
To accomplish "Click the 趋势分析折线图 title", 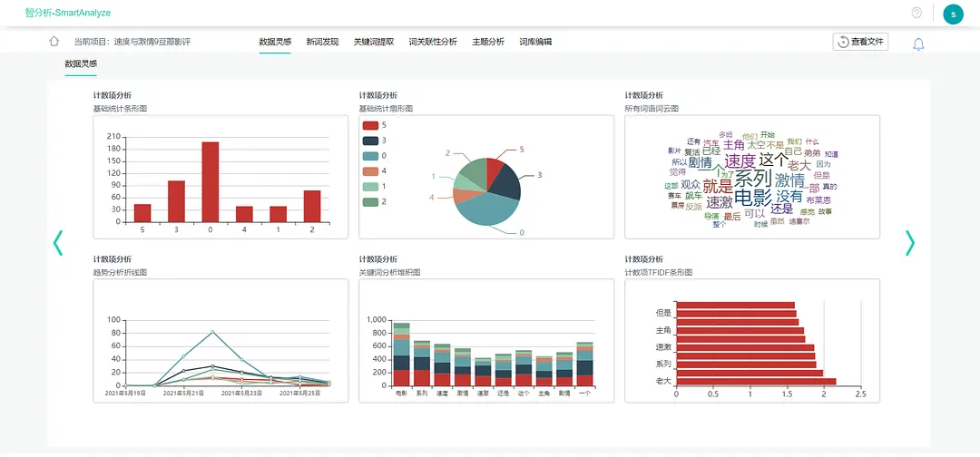I will [x=120, y=272].
